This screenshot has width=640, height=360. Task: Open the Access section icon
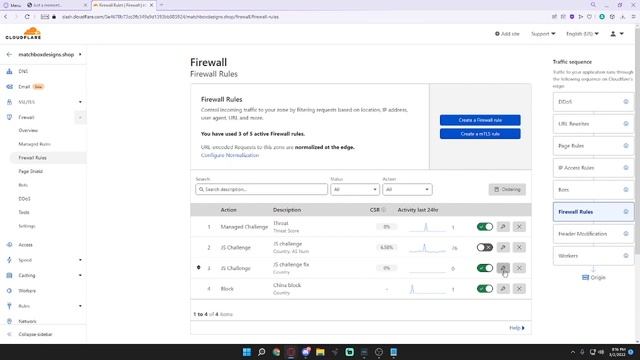pos(9,244)
